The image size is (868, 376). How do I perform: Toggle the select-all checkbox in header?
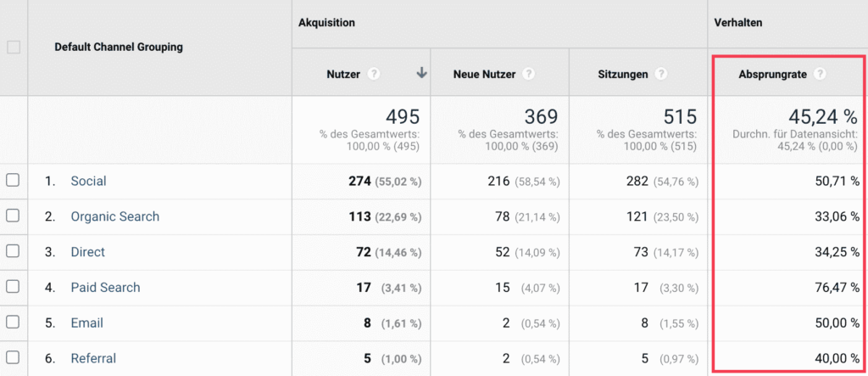pyautogui.click(x=14, y=48)
